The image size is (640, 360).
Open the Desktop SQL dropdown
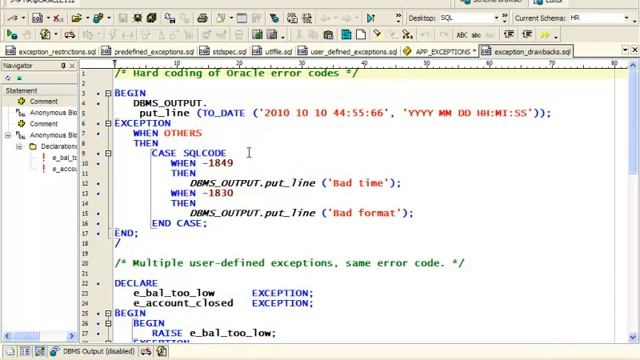pyautogui.click(x=496, y=18)
